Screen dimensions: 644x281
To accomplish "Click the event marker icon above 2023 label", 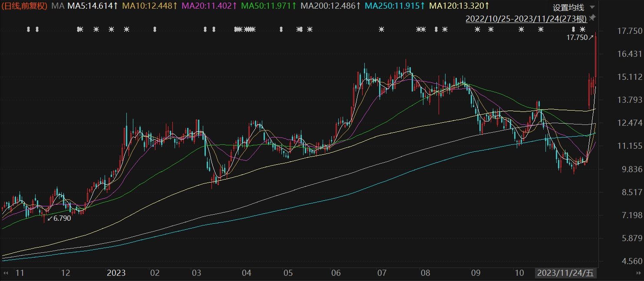I will click(x=111, y=29).
